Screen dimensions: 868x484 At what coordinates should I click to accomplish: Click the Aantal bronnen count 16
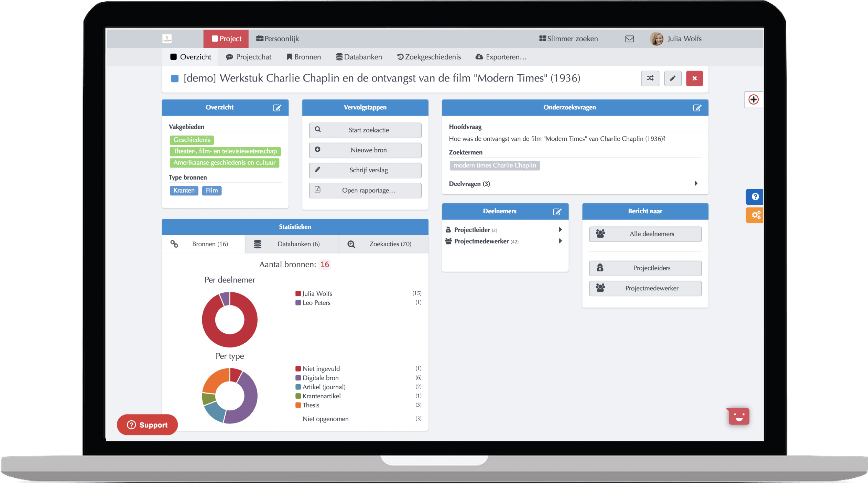(325, 265)
